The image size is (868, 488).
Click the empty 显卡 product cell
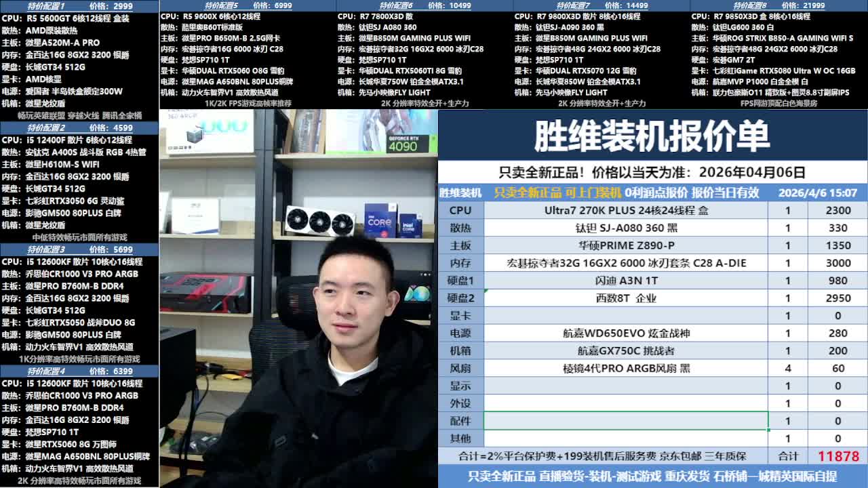coord(625,316)
